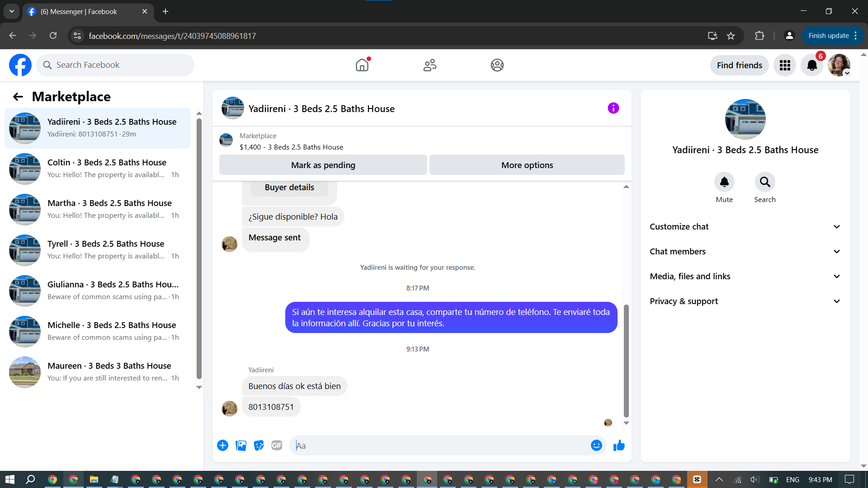Open Maureen 3 Beds 3 Baths conversation
This screenshot has height=488, width=868.
97,372
